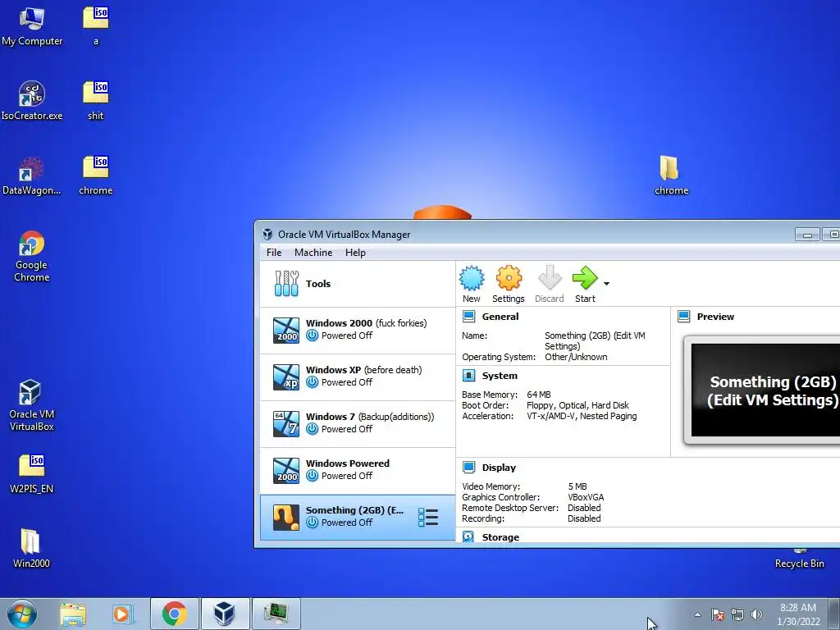Screen dimensions: 840x630
Task: Expand the Start button dropdown arrow
Action: pos(606,283)
